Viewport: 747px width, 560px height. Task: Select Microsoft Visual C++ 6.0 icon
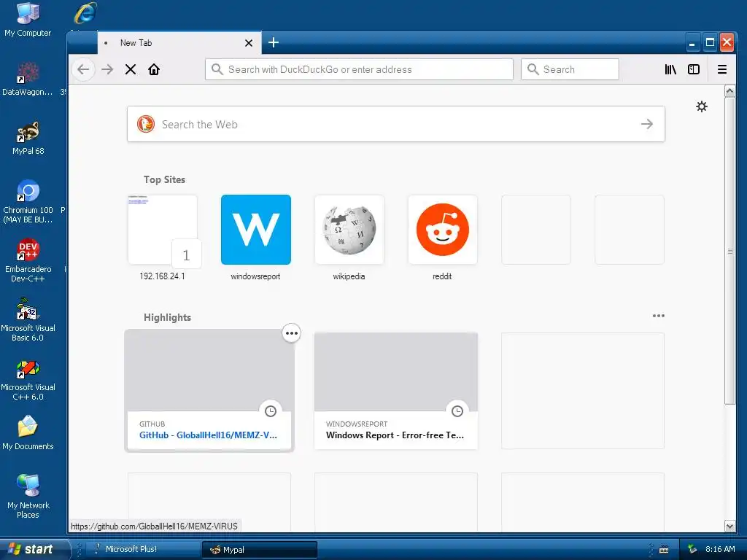tap(28, 379)
